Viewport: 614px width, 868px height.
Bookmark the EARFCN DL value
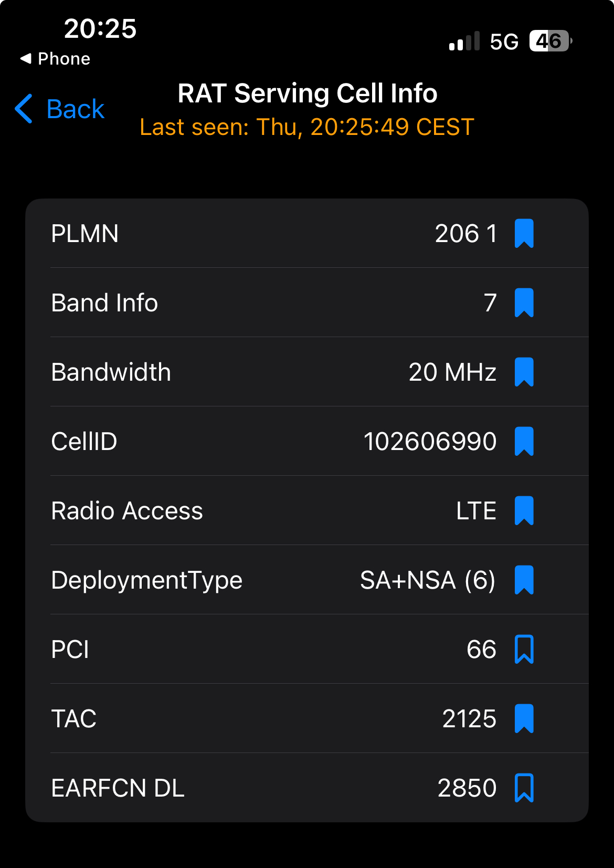[x=524, y=788]
